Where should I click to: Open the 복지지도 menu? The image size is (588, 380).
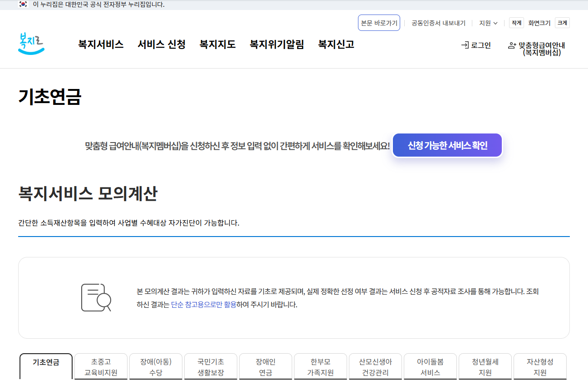(218, 44)
